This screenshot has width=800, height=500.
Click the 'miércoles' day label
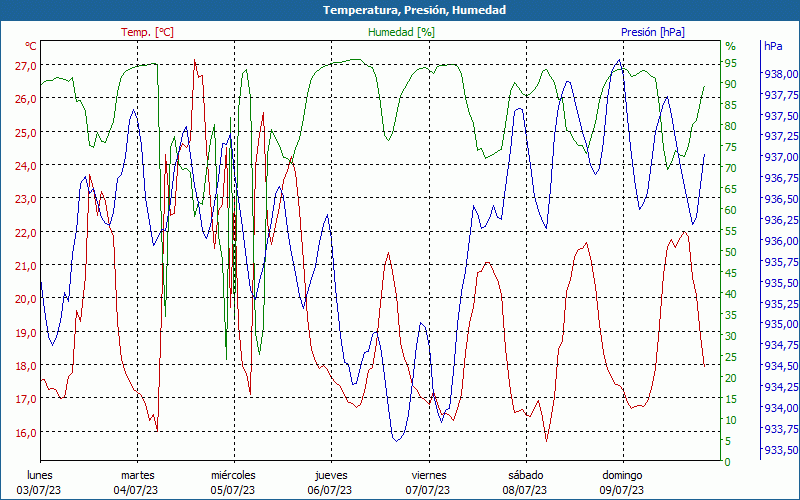[x=233, y=475]
